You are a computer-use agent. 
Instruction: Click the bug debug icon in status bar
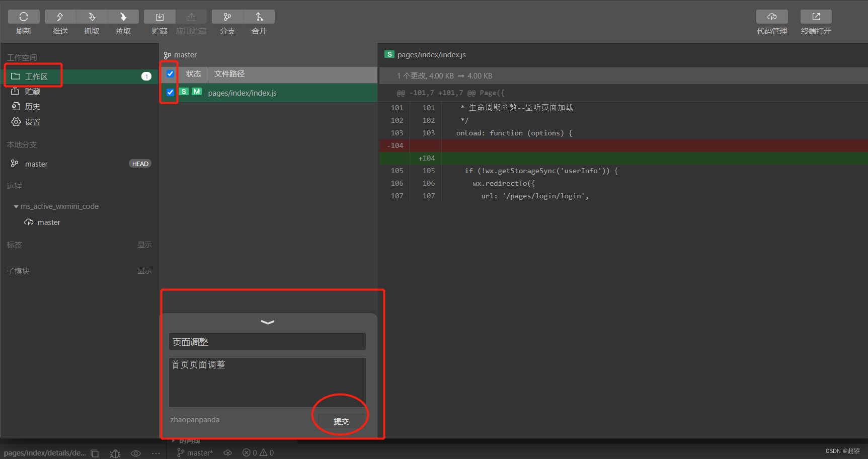[x=115, y=453]
